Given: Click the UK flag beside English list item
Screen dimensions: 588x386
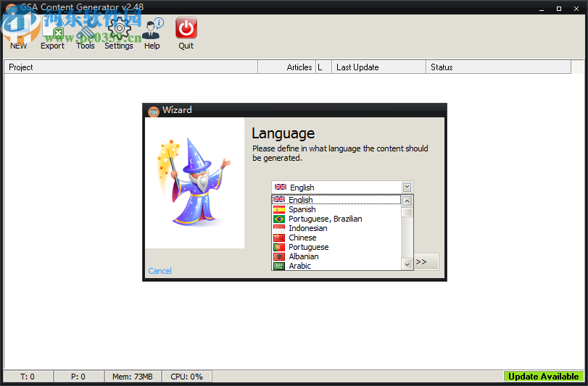Looking at the screenshot, I should 279,200.
